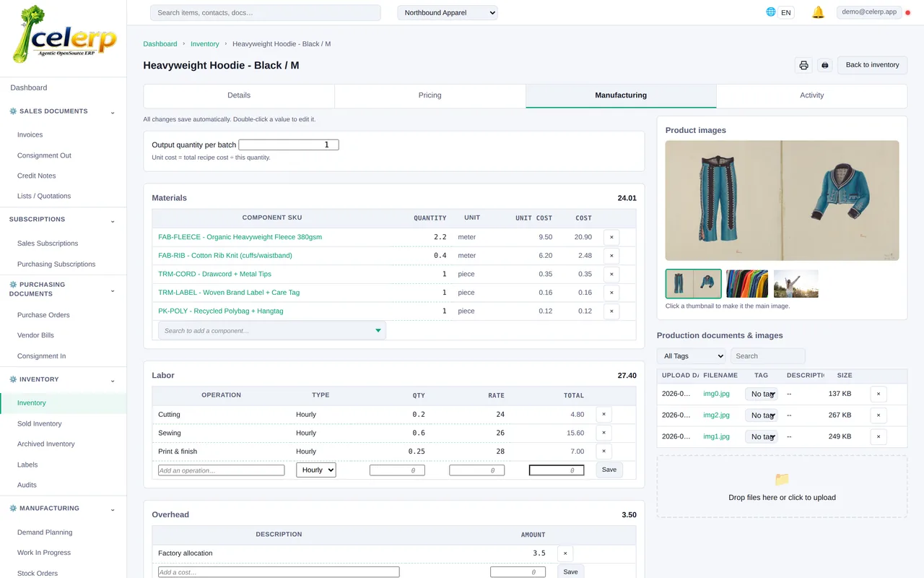Click the globe language icon
This screenshot has height=578, width=924.
[771, 12]
